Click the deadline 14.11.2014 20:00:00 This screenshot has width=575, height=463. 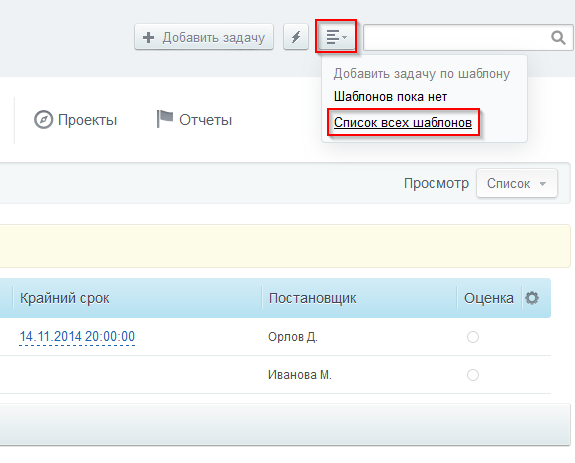pyautogui.click(x=77, y=337)
